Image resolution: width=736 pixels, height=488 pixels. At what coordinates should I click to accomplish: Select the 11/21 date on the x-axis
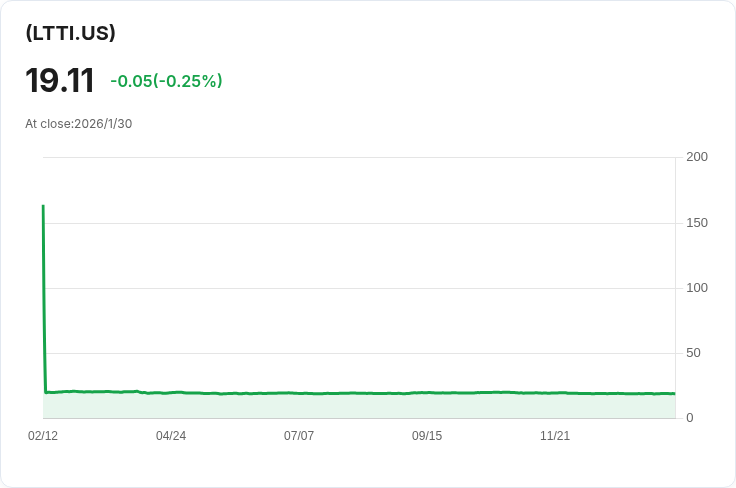coord(555,436)
